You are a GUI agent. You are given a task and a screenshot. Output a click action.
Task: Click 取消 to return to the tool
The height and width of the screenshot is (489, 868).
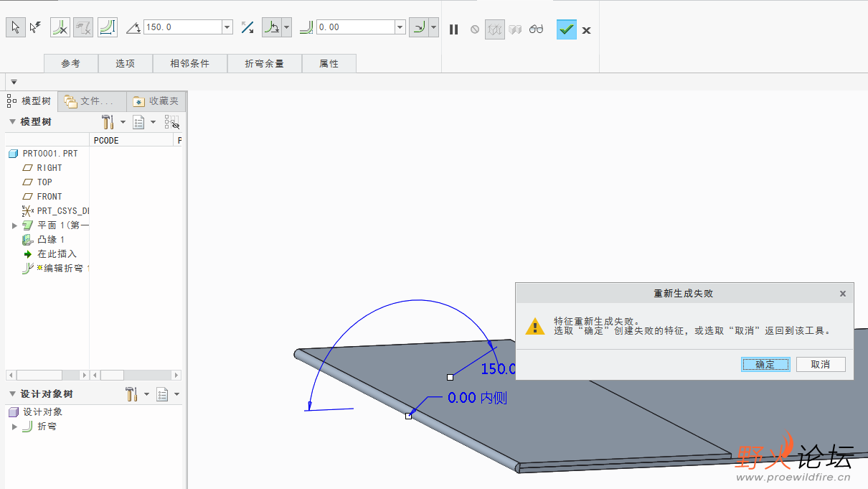821,364
